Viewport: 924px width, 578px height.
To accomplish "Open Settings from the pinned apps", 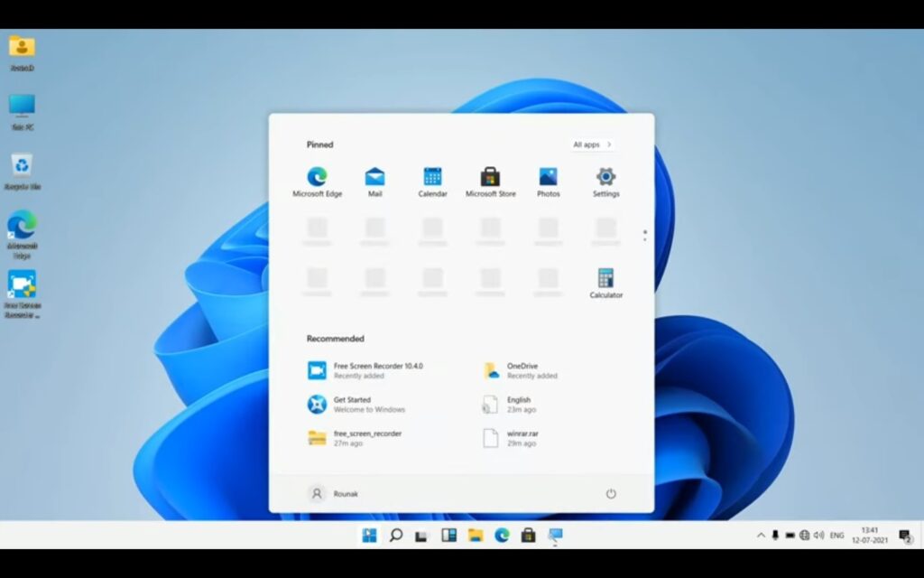I will coord(605,179).
